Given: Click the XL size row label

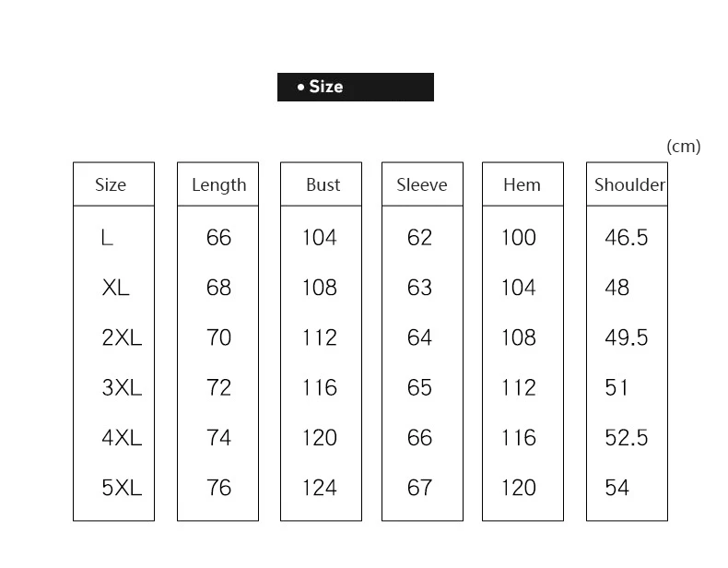Looking at the screenshot, I should point(115,288).
